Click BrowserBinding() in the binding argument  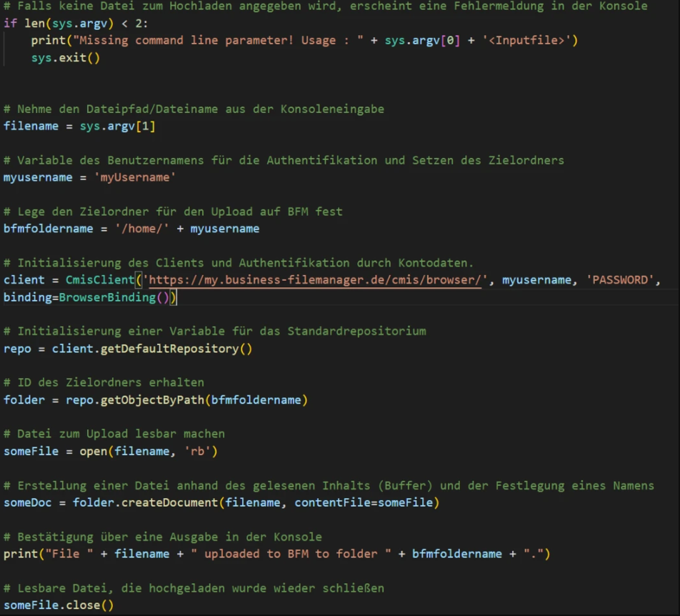(116, 297)
